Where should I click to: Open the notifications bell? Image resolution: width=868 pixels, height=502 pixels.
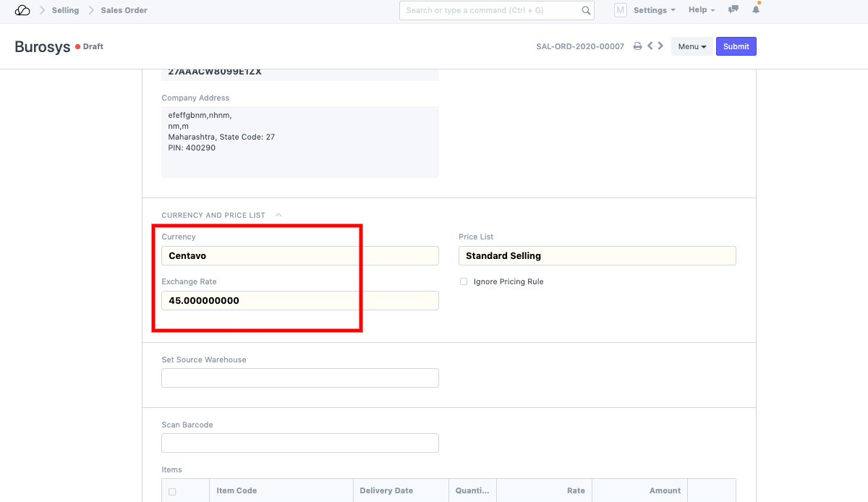coord(756,10)
